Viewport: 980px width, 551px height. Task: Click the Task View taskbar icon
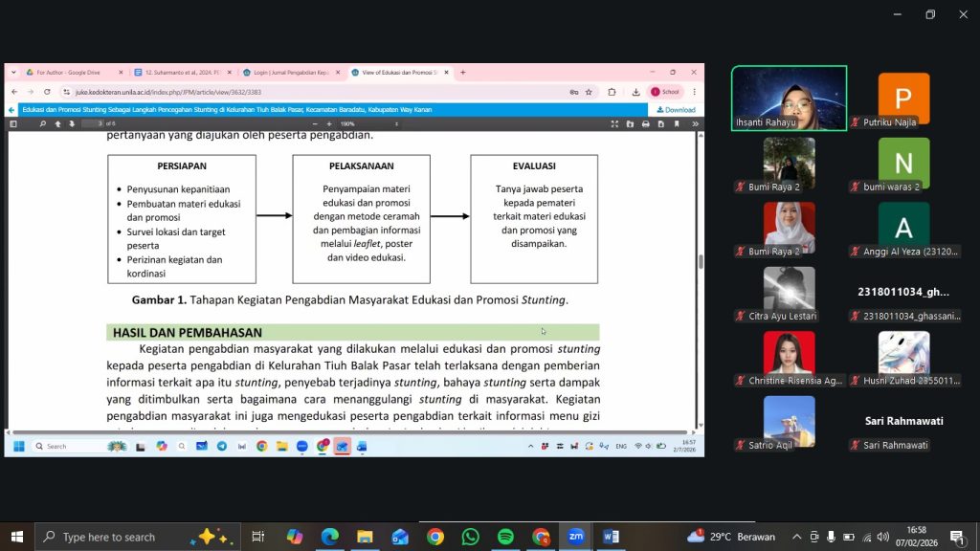pyautogui.click(x=257, y=537)
